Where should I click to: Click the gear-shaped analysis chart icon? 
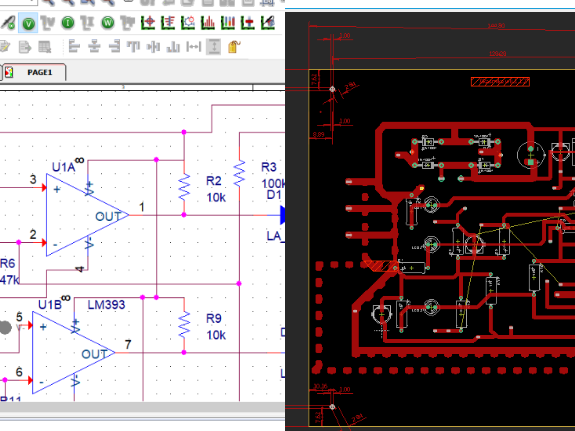click(x=188, y=23)
